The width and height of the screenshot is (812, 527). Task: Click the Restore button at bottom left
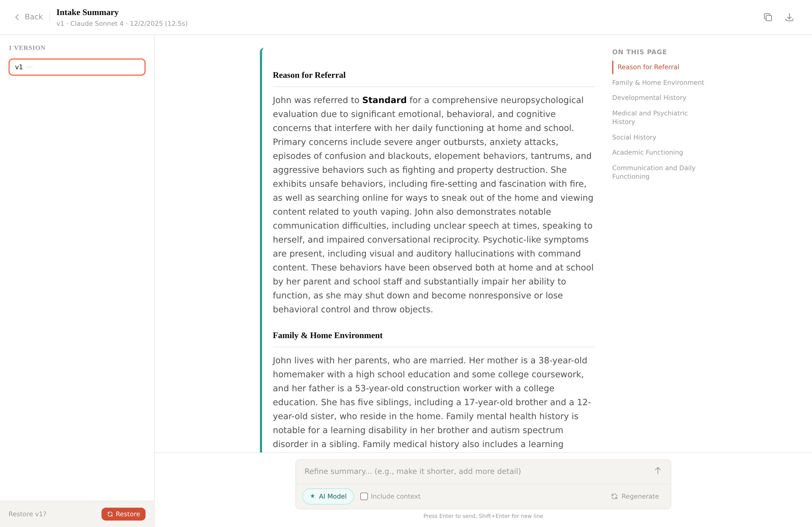tap(123, 514)
